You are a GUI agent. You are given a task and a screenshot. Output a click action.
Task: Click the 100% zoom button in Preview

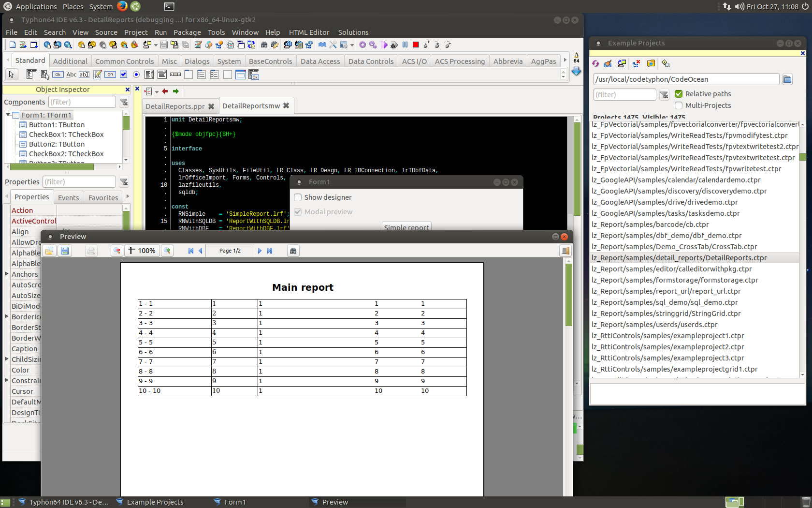point(142,251)
